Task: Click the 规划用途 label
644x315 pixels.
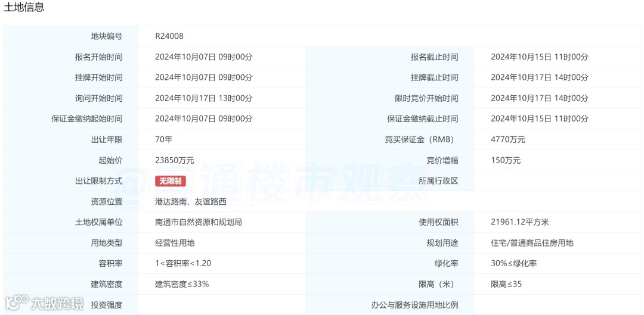Action: pos(442,243)
